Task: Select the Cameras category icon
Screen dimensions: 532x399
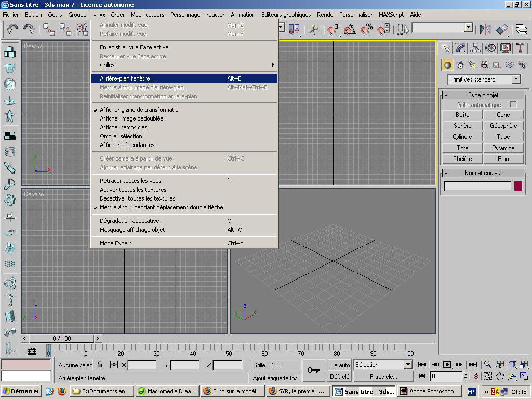Action: point(485,65)
